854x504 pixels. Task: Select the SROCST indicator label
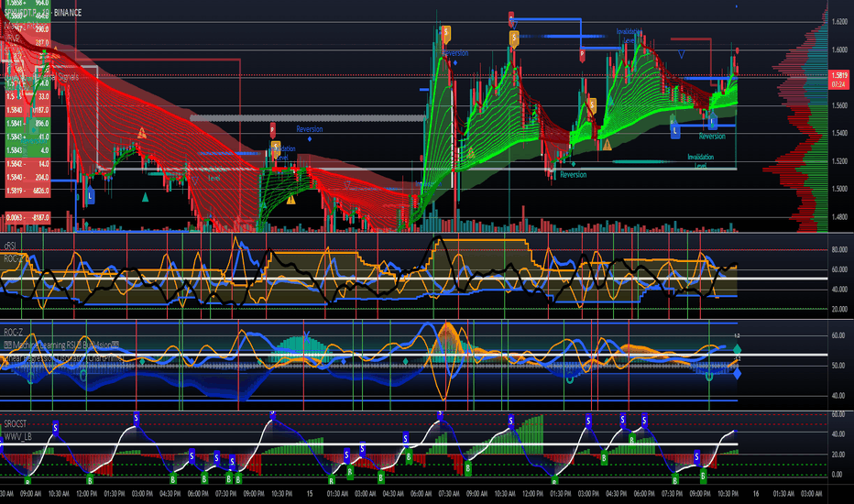pyautogui.click(x=16, y=423)
